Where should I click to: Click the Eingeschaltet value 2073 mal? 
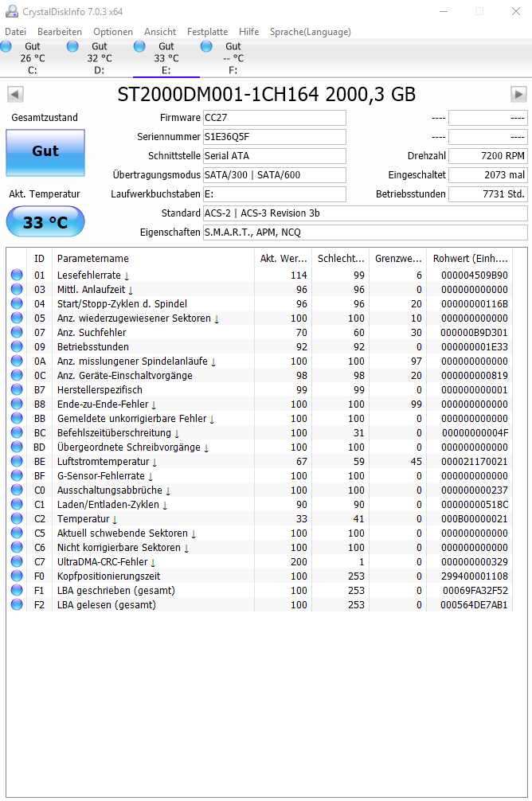(x=488, y=174)
